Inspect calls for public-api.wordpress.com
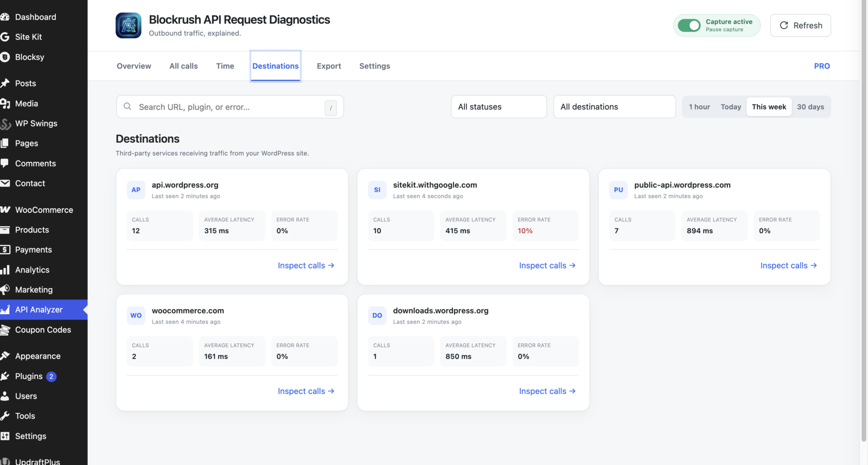The height and width of the screenshot is (465, 868). click(x=788, y=265)
